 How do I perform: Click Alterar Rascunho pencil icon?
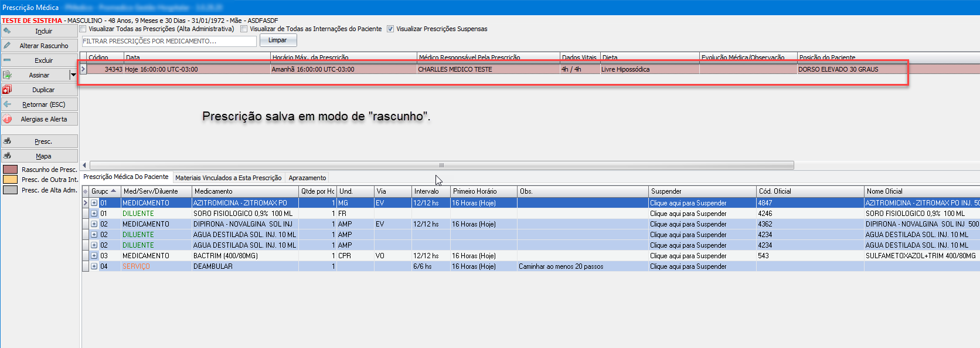coord(7,45)
